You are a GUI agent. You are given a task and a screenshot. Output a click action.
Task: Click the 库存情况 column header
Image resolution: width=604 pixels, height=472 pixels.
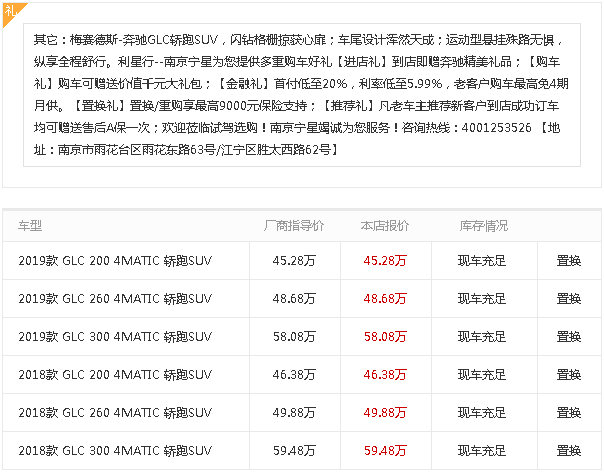(483, 226)
